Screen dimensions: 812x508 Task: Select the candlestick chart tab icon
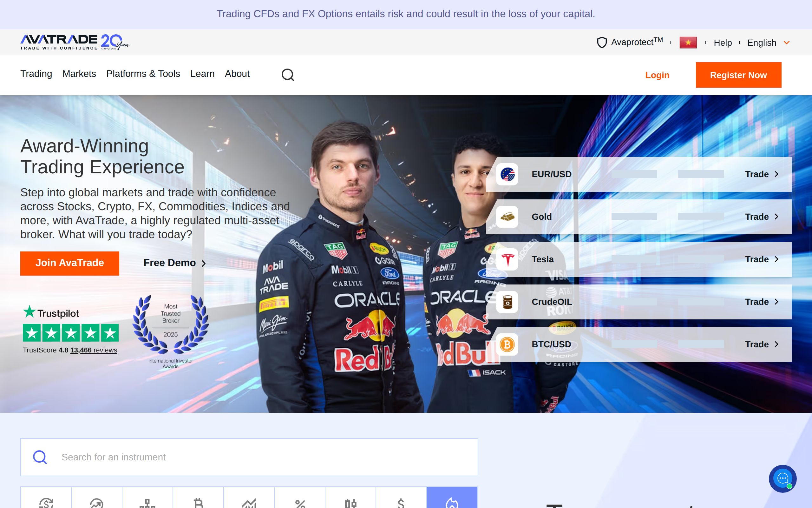point(350,503)
